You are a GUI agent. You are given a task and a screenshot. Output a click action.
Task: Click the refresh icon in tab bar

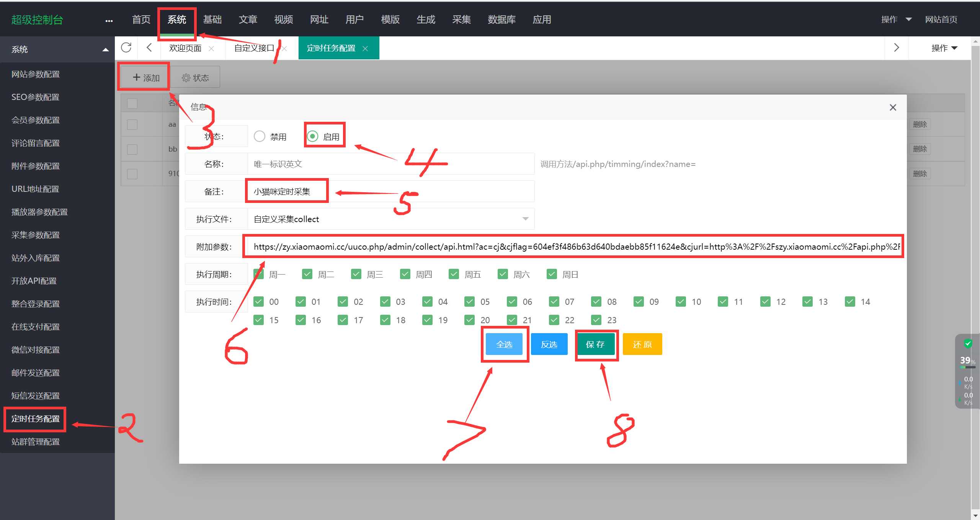(126, 47)
